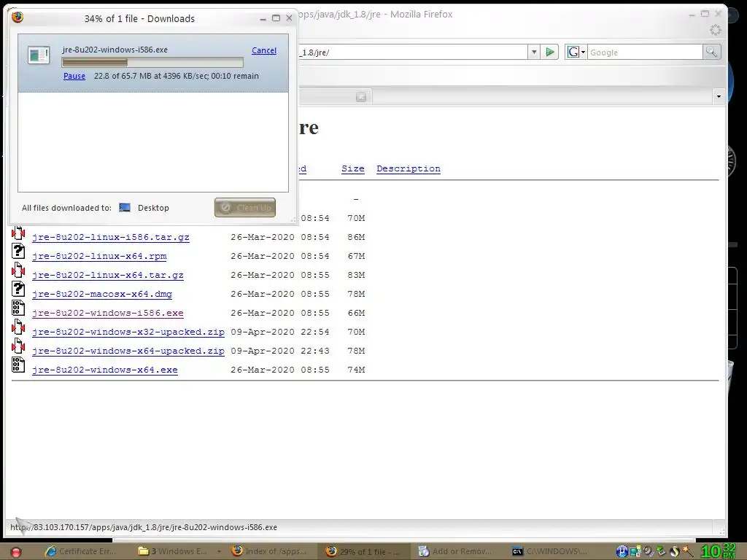
Task: Click the magnifier search button
Action: [712, 52]
